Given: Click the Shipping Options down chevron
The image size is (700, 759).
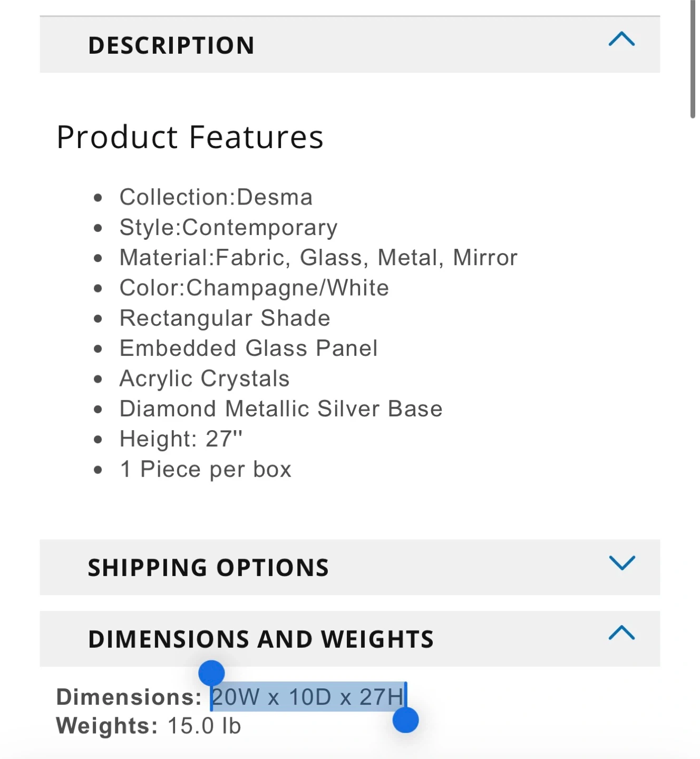Looking at the screenshot, I should [x=621, y=563].
